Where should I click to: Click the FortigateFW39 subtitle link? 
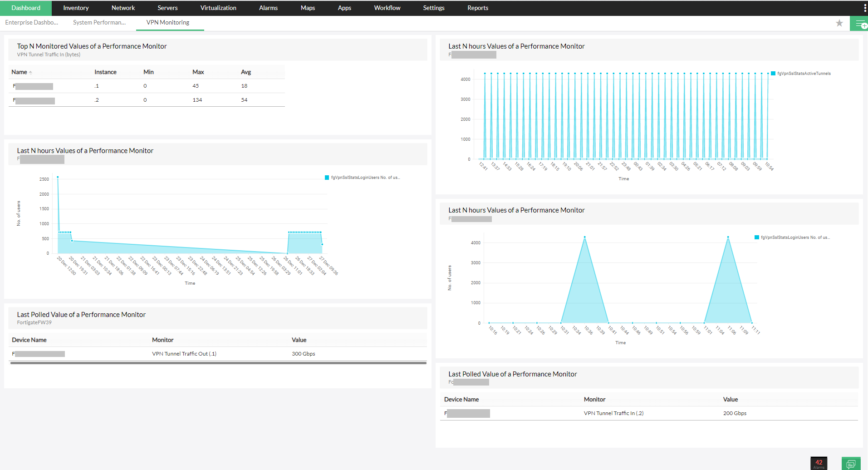click(x=34, y=322)
